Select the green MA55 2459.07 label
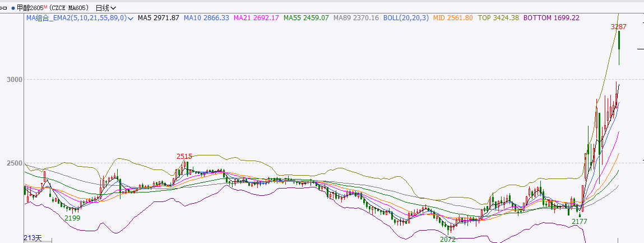The image size is (644, 243). point(306,18)
